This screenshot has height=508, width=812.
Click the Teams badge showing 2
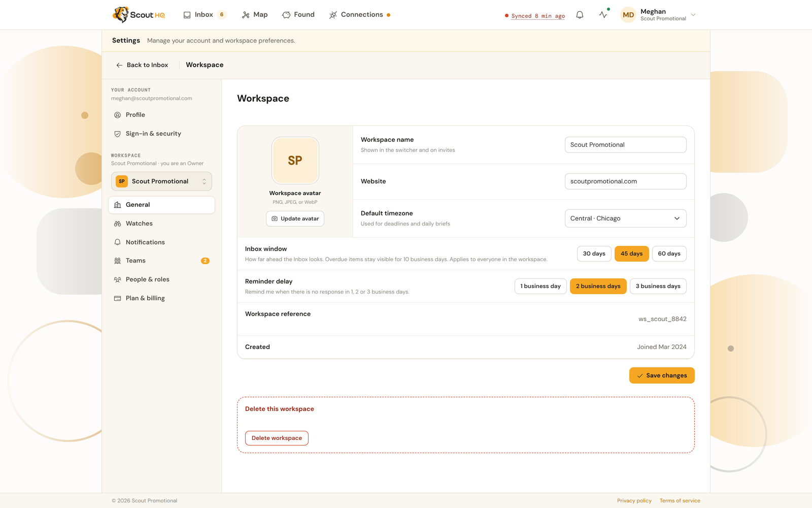205,261
